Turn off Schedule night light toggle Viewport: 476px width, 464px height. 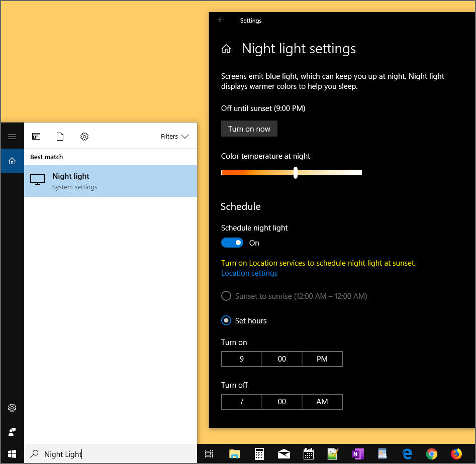tap(232, 243)
